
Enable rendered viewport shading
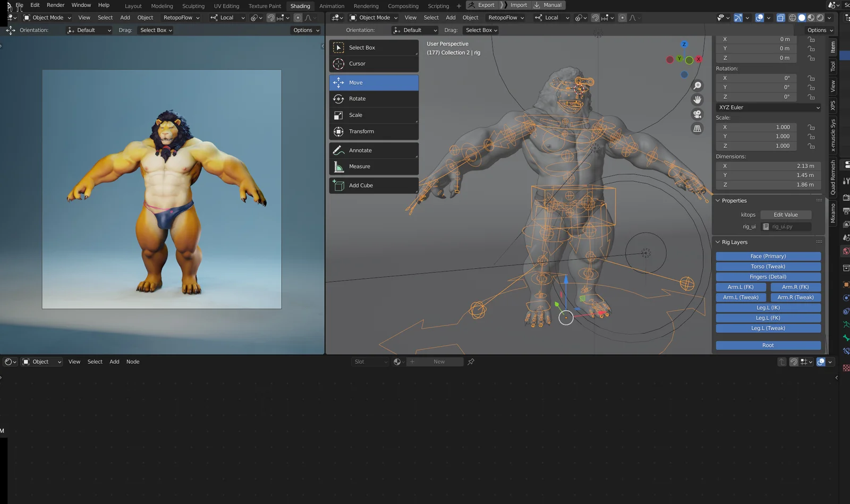pyautogui.click(x=820, y=18)
